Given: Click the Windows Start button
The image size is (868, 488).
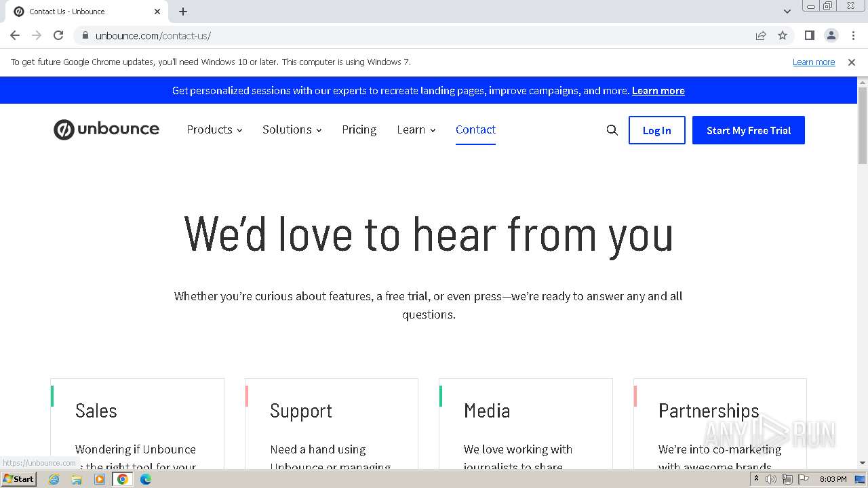Looking at the screenshot, I should 18,479.
